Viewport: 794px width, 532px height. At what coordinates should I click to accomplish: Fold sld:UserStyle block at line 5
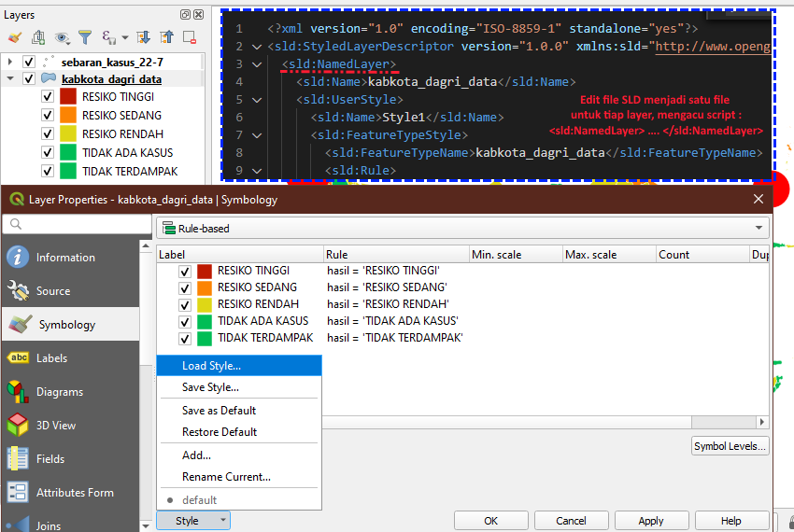(257, 100)
